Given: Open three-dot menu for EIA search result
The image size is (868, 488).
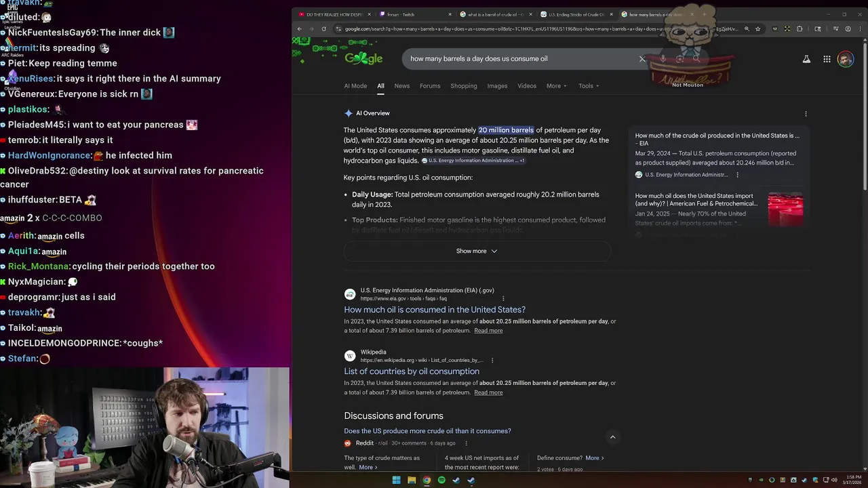Looking at the screenshot, I should click(503, 299).
